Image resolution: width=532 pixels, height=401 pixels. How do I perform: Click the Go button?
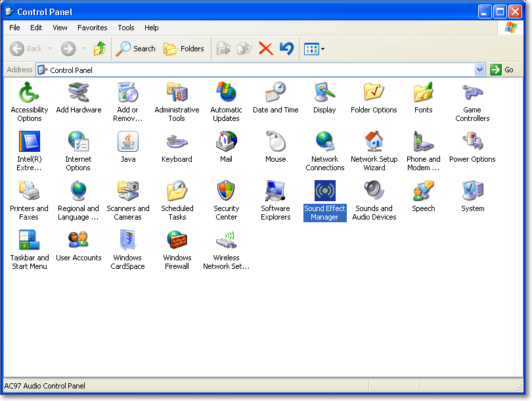(x=502, y=70)
